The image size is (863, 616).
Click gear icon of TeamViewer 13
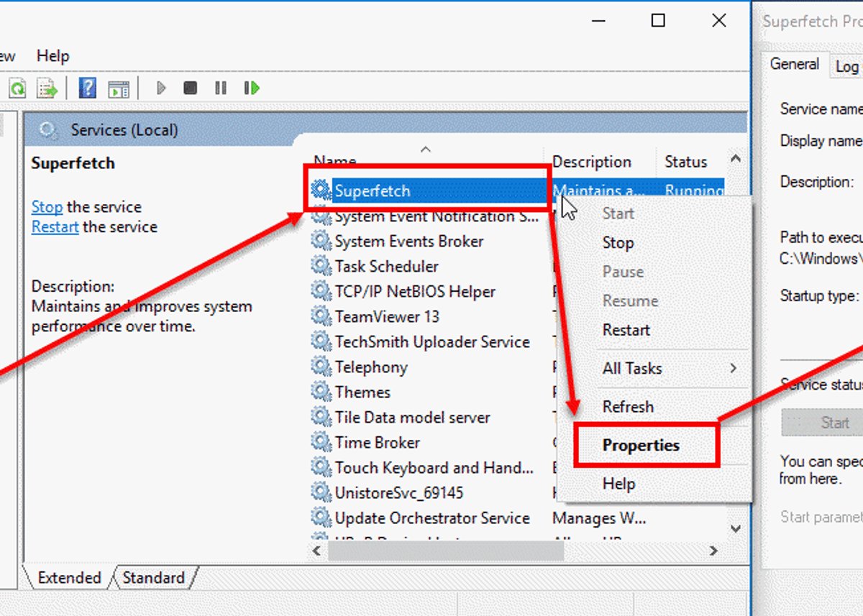click(x=321, y=316)
